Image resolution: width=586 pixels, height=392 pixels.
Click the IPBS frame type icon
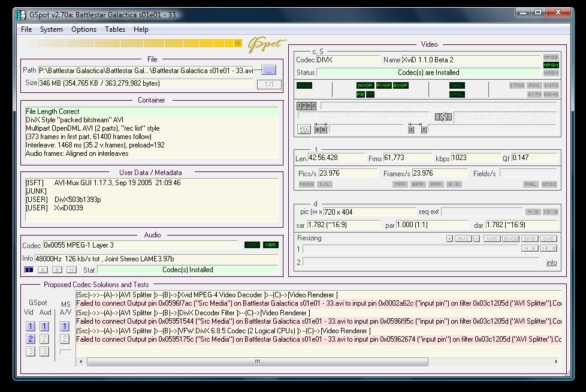(x=306, y=106)
